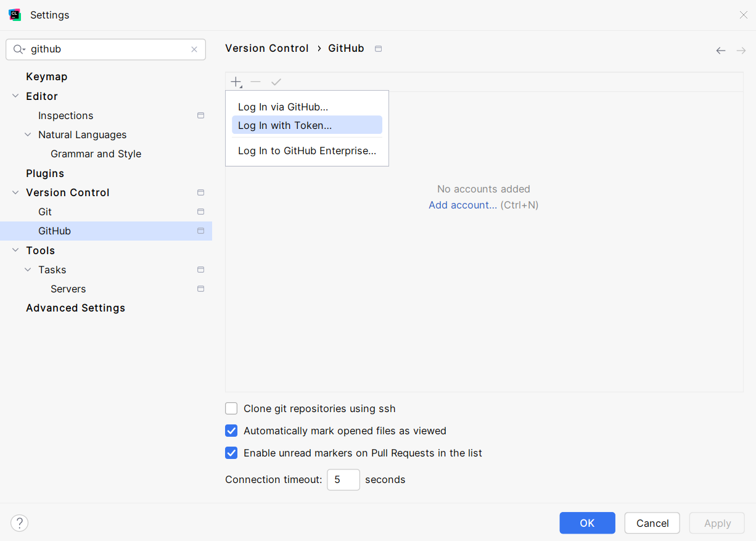The image size is (756, 541).
Task: Click the project-level icon beside GitHub breadcrumb
Action: point(379,49)
